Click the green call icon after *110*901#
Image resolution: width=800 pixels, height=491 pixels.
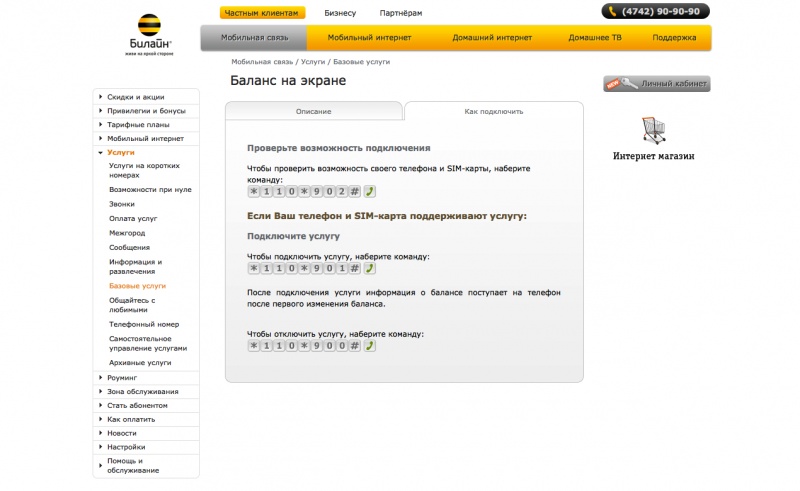[x=369, y=268]
